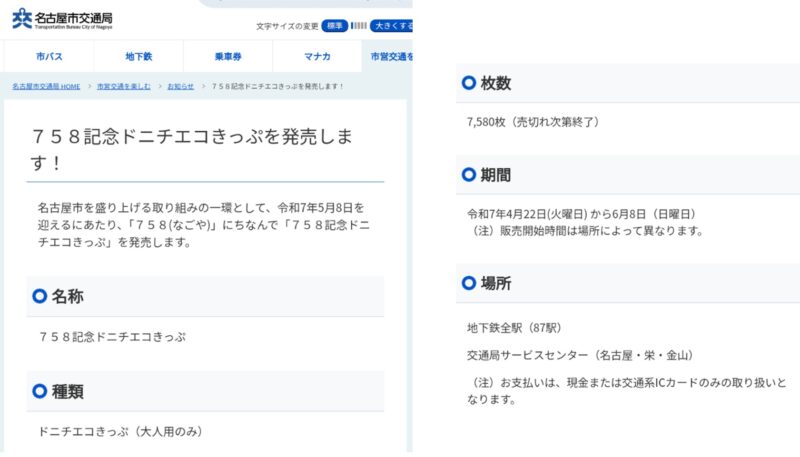Viewport: 800px width, 457px height.
Task: Click the blue circle icon beside 種類
Action: click(39, 391)
